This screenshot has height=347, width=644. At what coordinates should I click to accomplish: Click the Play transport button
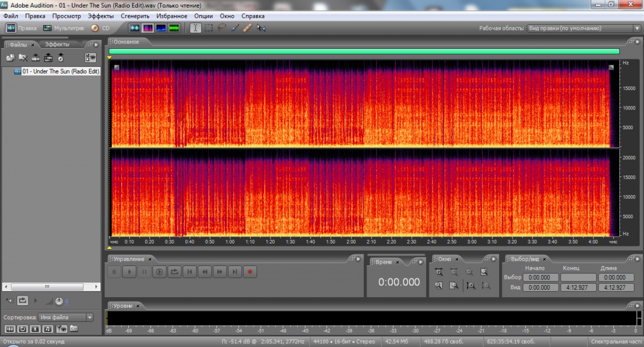pyautogui.click(x=129, y=272)
